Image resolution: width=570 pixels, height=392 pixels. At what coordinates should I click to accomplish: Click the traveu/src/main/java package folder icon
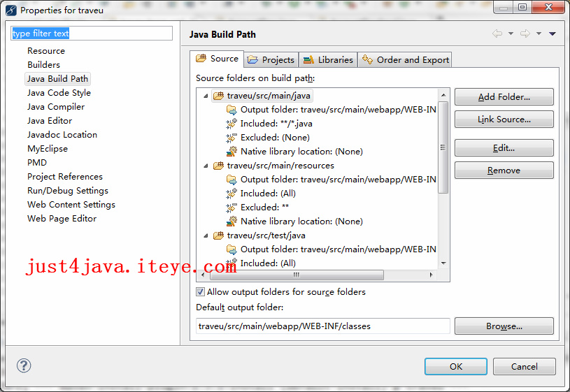(218, 96)
